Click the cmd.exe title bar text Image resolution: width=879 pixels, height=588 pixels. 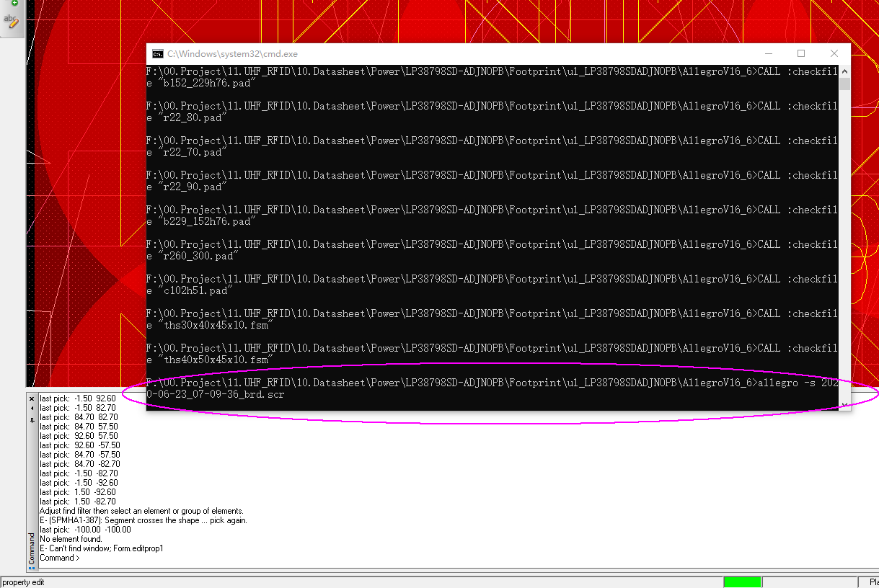tap(232, 54)
